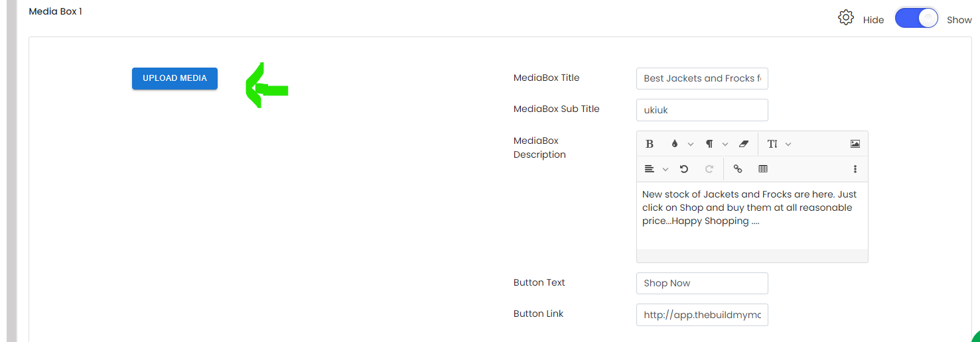
Task: Toggle the Hide/Show switch for Media Box 1
Action: 916,18
